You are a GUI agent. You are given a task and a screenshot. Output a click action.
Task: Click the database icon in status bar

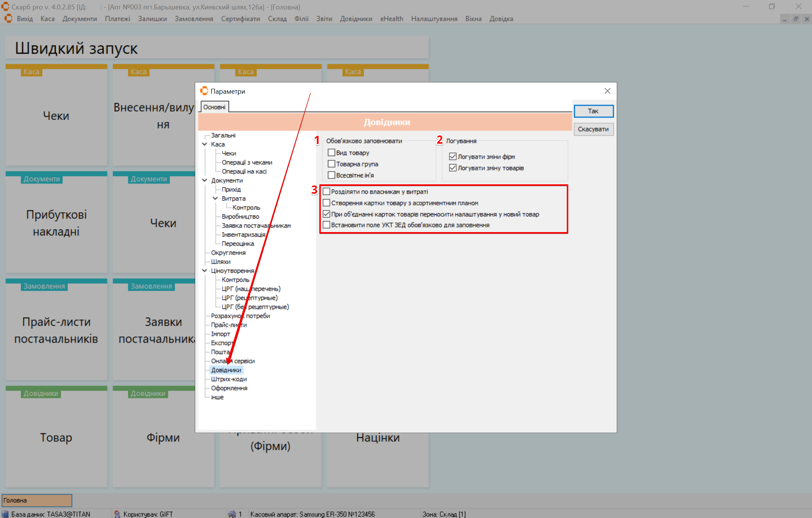(x=5, y=514)
